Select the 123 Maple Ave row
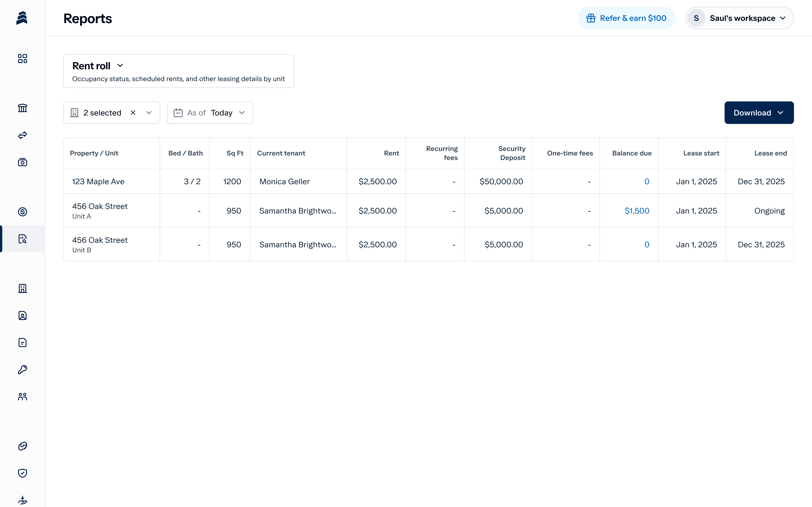The image size is (812, 507). point(98,181)
